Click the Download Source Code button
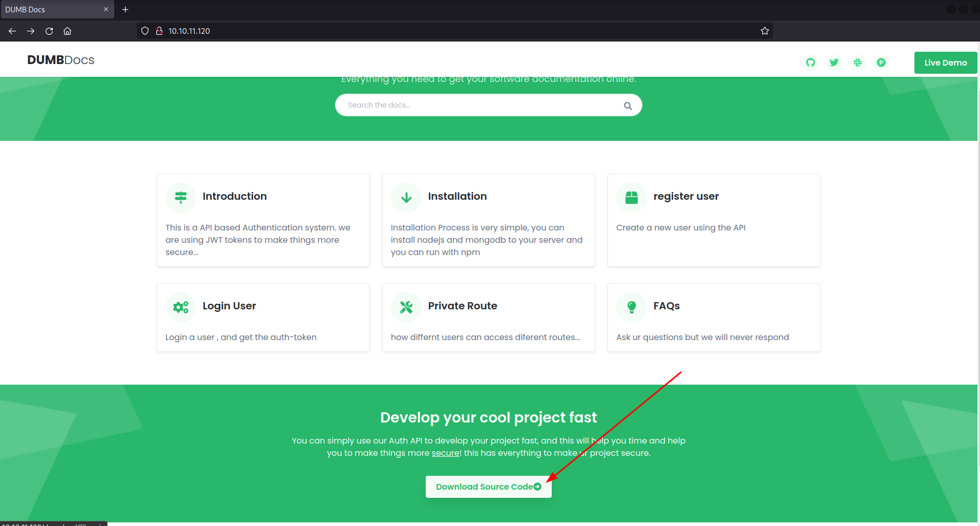Viewport: 980px width, 526px height. [x=488, y=487]
